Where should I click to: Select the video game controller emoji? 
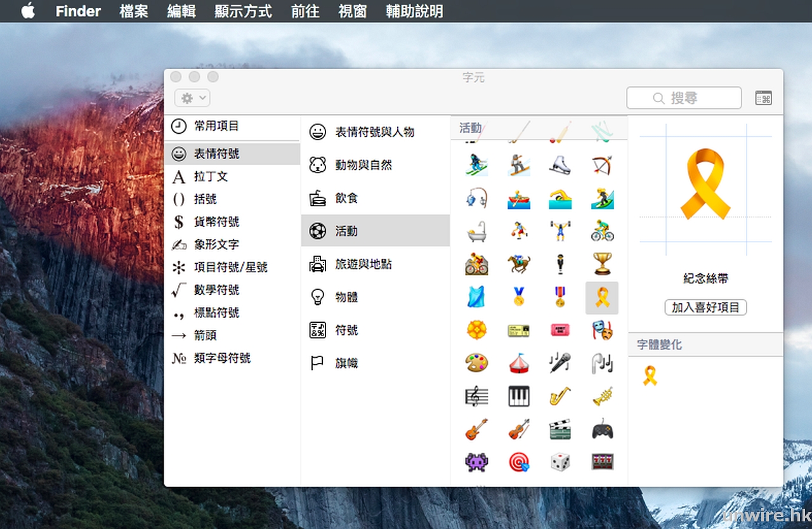(602, 429)
